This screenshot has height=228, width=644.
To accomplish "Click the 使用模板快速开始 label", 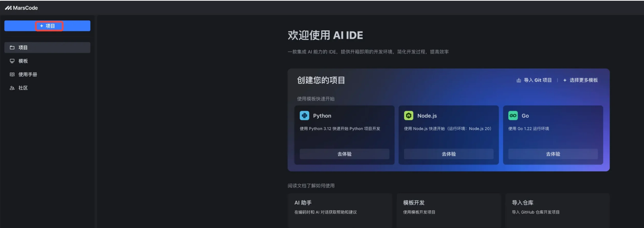I will (x=316, y=99).
